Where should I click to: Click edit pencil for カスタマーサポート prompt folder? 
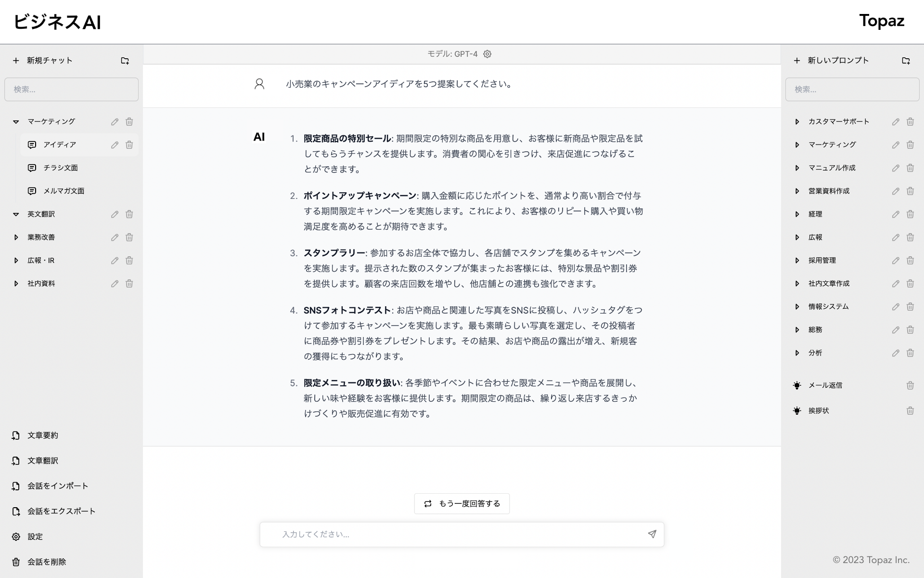click(895, 122)
